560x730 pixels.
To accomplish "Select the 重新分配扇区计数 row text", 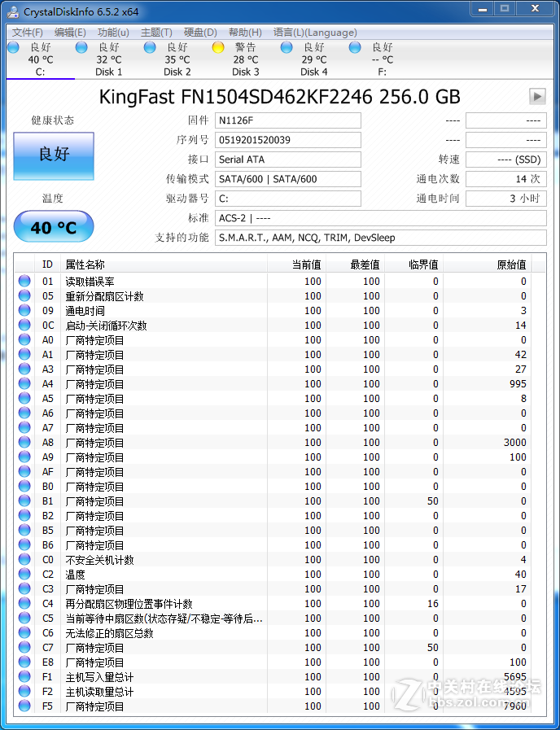I will [x=104, y=296].
